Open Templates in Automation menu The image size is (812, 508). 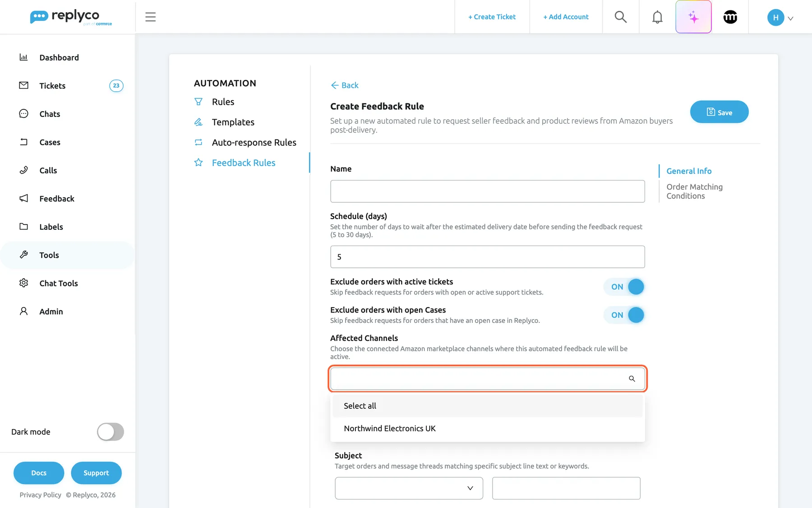tap(233, 122)
